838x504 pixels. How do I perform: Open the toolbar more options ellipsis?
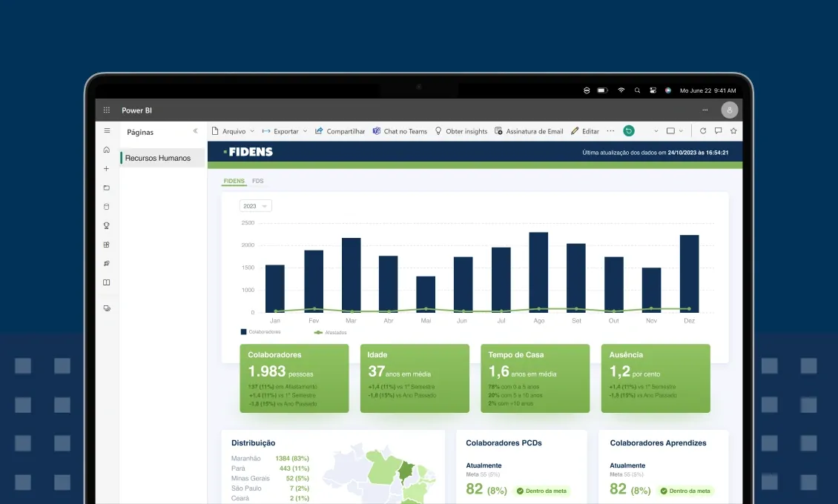coord(610,130)
